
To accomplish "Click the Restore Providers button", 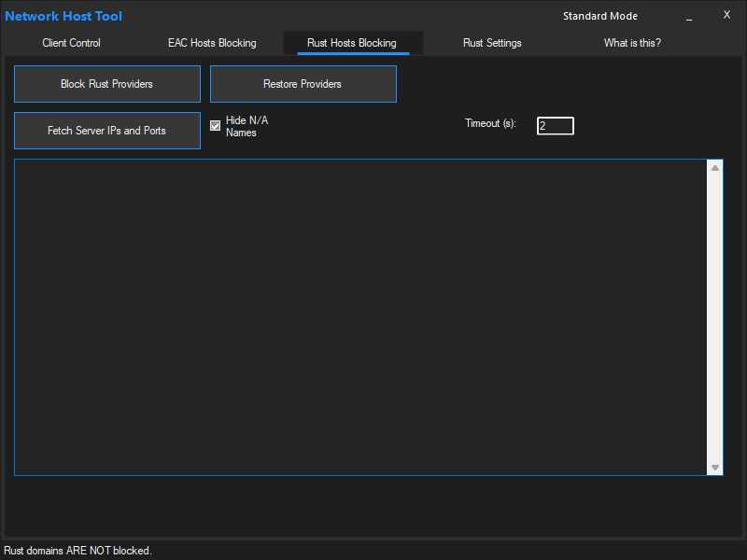I will (303, 84).
